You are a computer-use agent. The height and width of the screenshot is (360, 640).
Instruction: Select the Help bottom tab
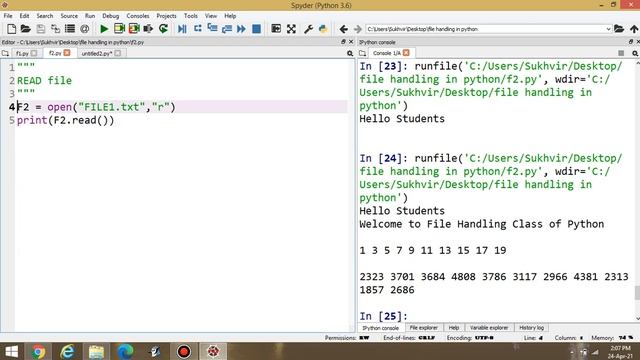pyautogui.click(x=454, y=328)
